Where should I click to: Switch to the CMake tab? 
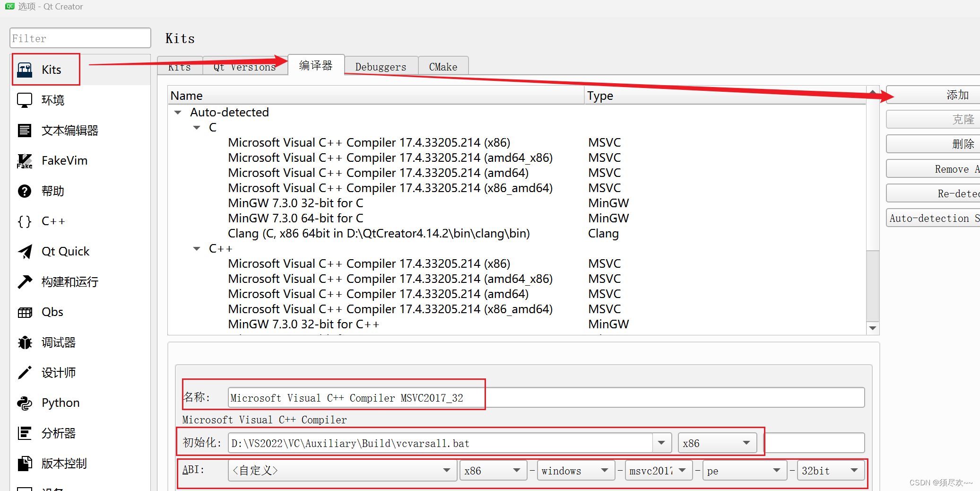coord(443,67)
